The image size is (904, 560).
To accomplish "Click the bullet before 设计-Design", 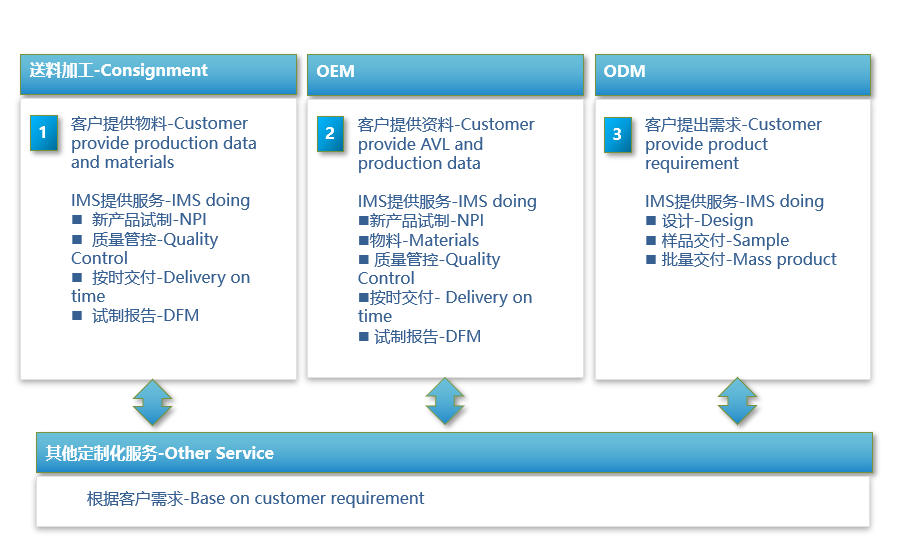I will coord(651,221).
